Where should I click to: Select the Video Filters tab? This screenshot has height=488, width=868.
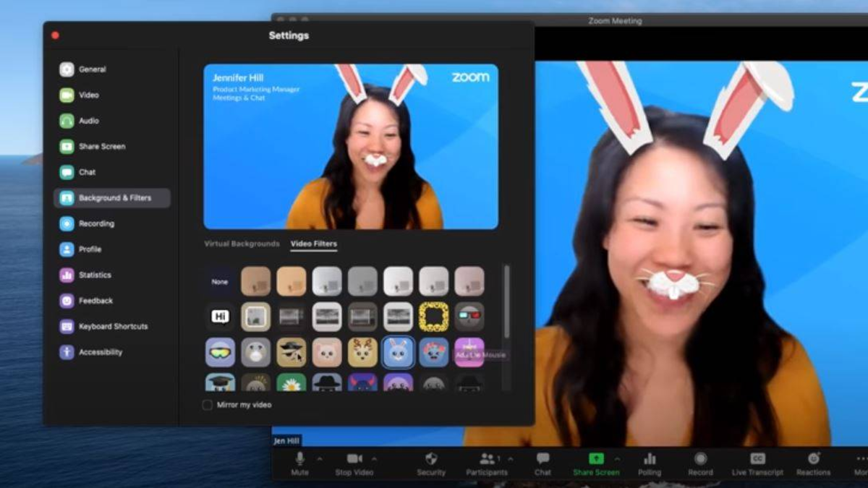[313, 244]
